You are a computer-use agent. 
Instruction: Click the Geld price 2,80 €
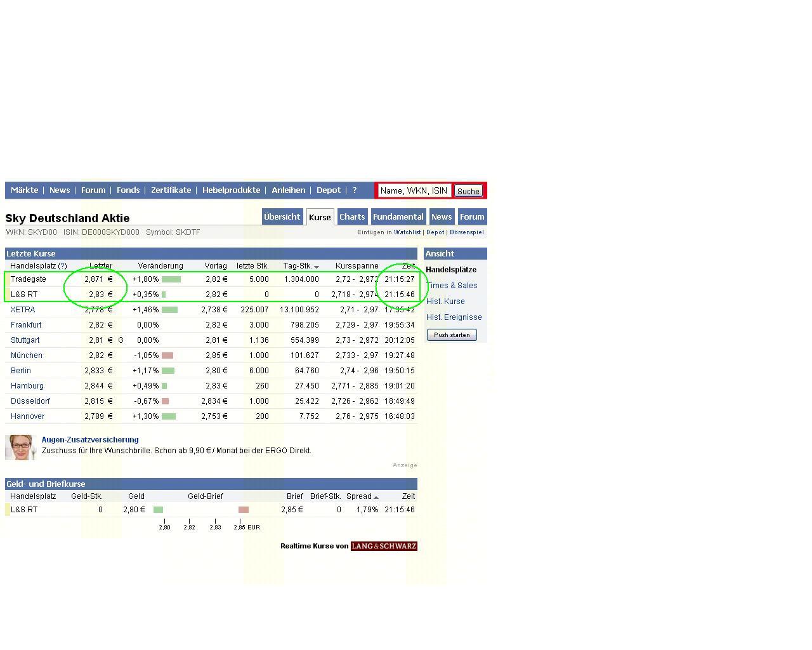point(134,510)
